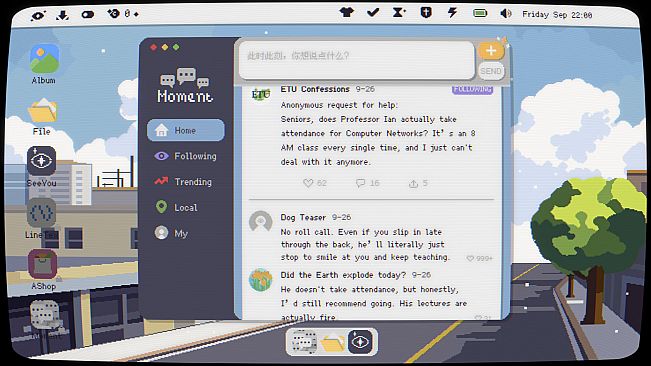651x366 pixels.
Task: Click the t-shirt icon in top bar
Action: click(347, 12)
